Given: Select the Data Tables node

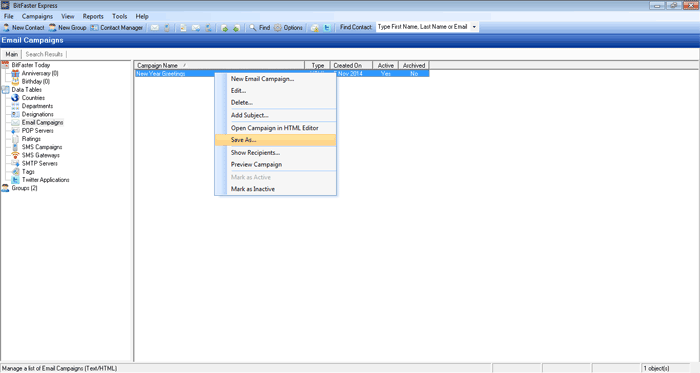Looking at the screenshot, I should click(x=22, y=90).
